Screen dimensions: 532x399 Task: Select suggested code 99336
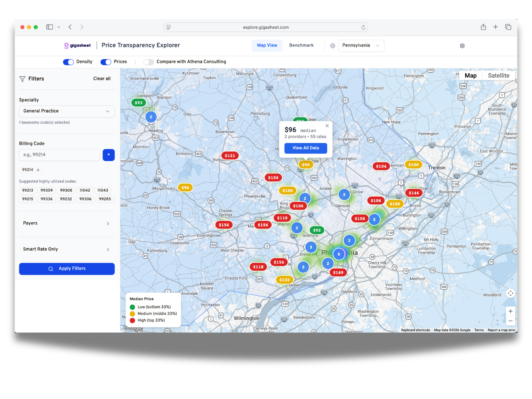click(46, 199)
